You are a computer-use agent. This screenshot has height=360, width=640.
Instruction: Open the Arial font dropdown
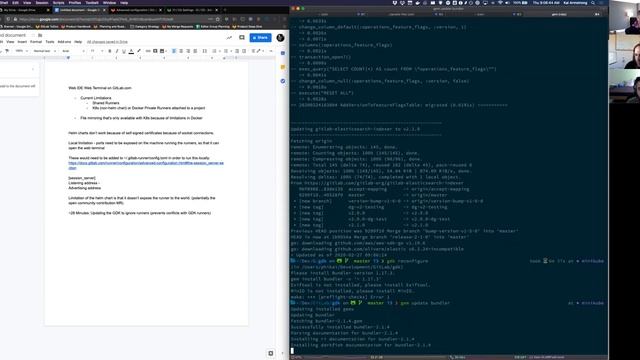click(73, 51)
